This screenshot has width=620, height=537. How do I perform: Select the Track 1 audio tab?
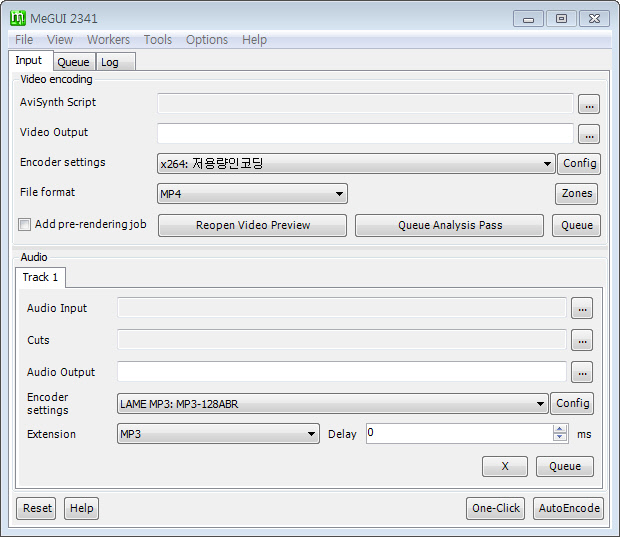point(40,277)
